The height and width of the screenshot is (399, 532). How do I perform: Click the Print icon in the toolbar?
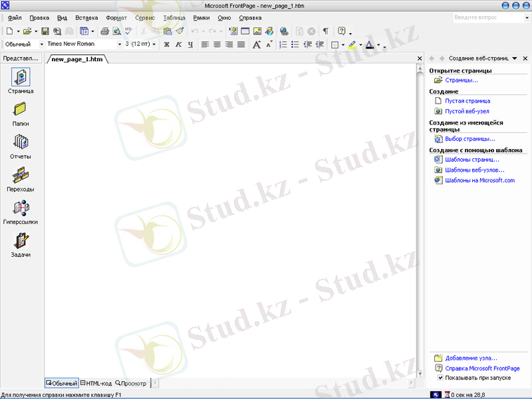(104, 31)
